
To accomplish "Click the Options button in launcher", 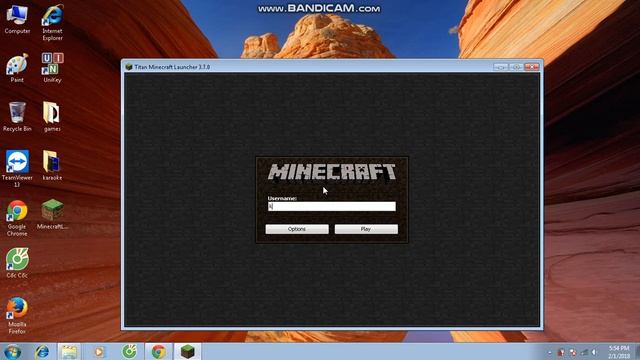I will [297, 229].
